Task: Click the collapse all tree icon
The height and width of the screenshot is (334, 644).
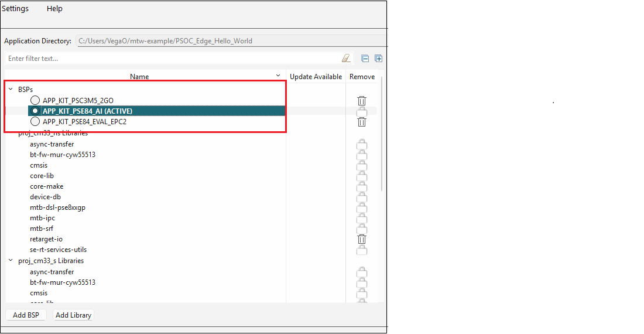Action: tap(365, 58)
